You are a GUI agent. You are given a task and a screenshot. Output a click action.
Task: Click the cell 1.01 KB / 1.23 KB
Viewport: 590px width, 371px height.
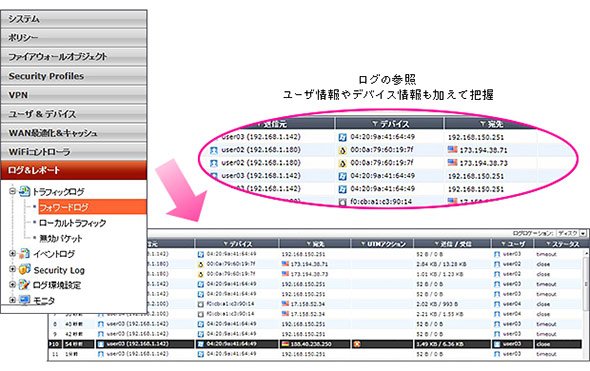point(441,274)
